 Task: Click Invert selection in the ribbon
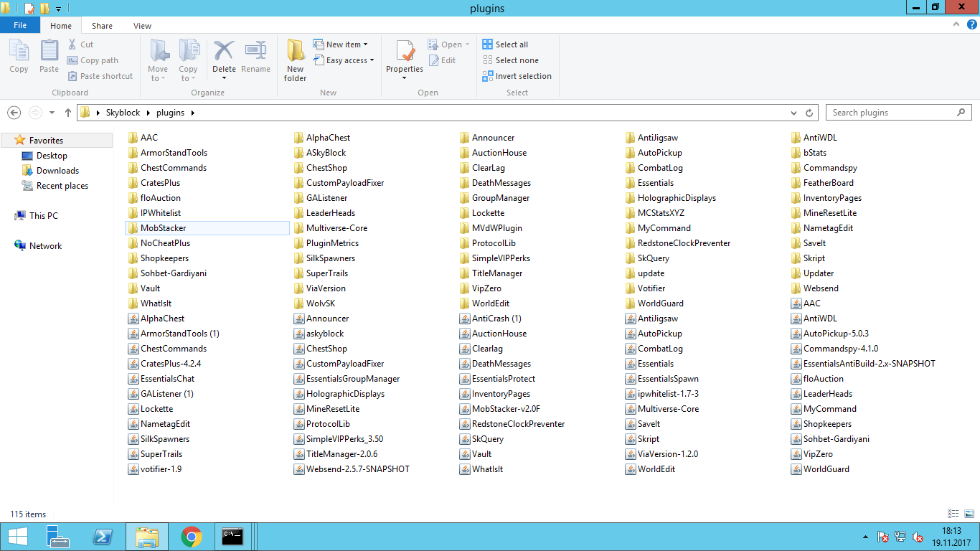(x=517, y=76)
